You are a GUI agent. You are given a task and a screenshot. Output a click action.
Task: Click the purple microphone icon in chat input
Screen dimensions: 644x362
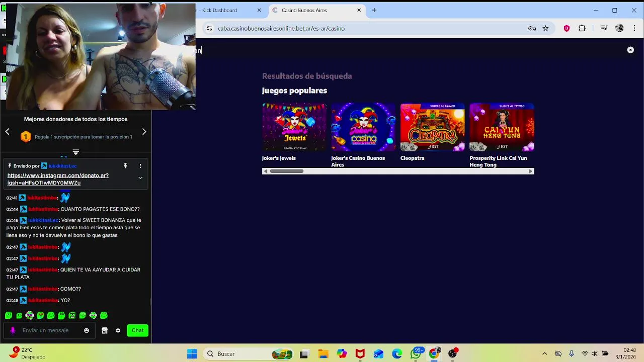(x=13, y=330)
